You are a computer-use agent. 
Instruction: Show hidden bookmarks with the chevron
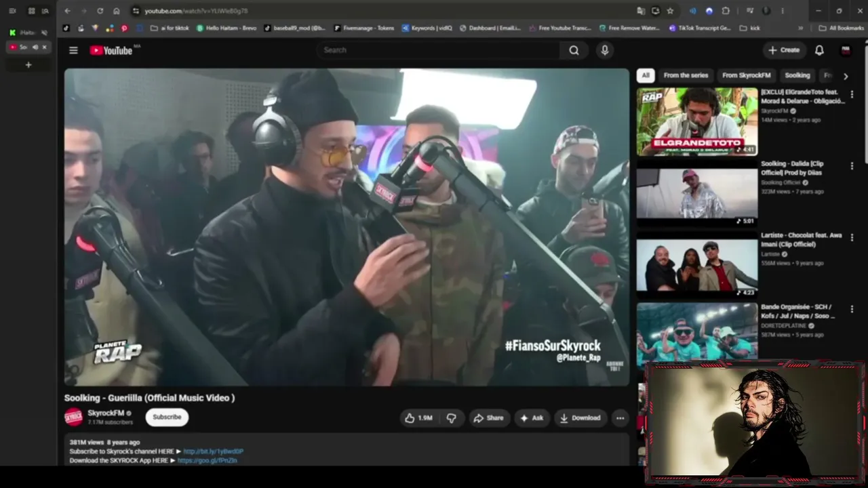(x=800, y=28)
